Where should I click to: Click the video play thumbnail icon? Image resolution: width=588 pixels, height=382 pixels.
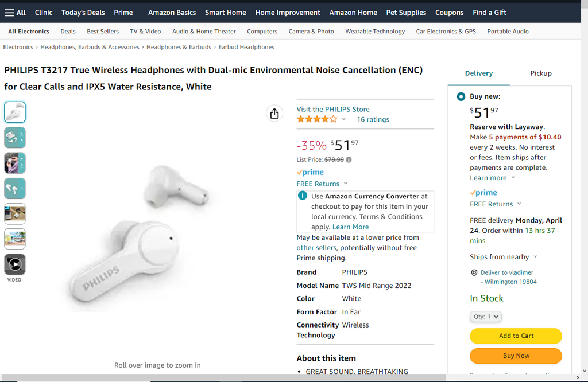15,264
